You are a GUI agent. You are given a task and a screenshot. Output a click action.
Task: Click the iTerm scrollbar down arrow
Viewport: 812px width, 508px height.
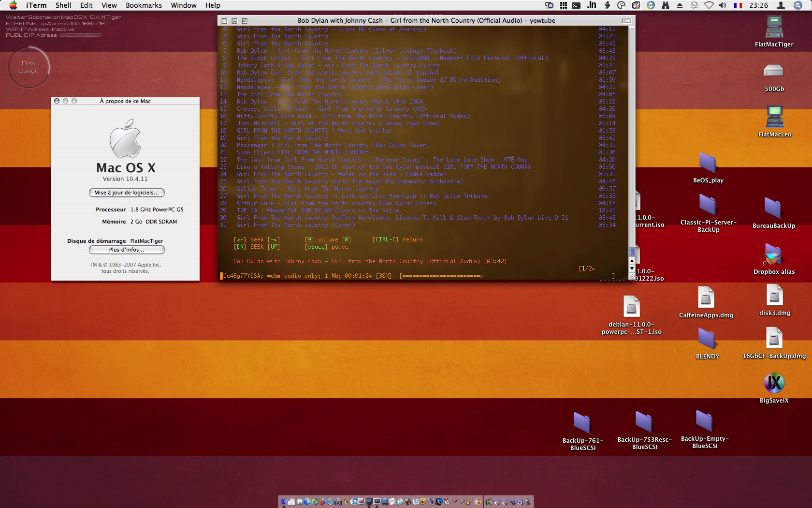632,269
